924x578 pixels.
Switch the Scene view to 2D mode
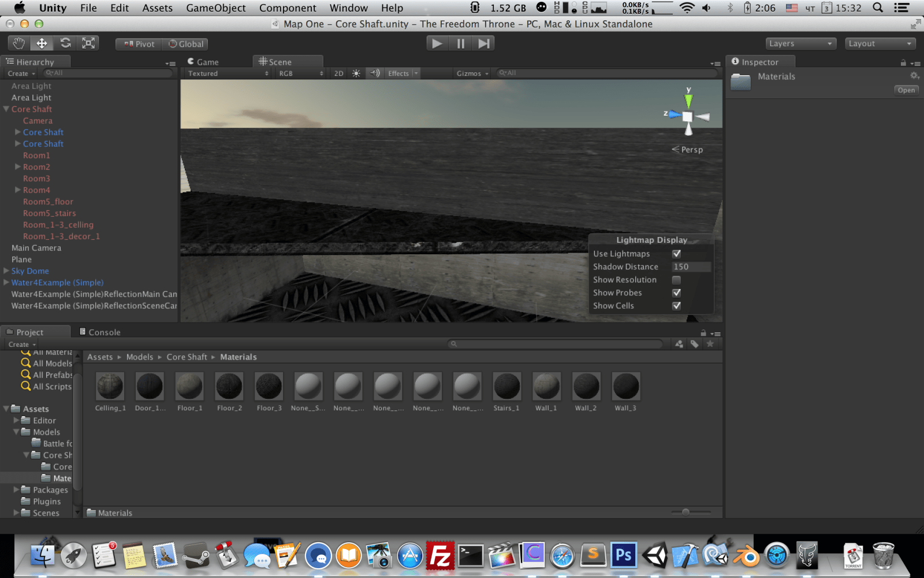pos(338,73)
